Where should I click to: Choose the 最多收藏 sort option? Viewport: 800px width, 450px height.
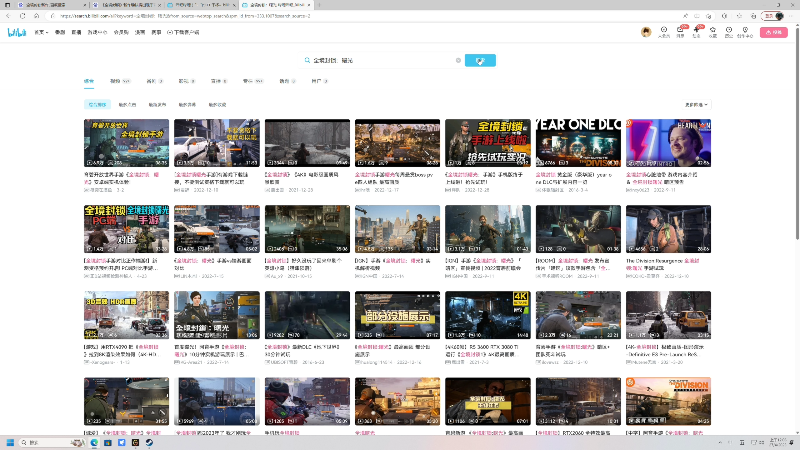(x=217, y=105)
